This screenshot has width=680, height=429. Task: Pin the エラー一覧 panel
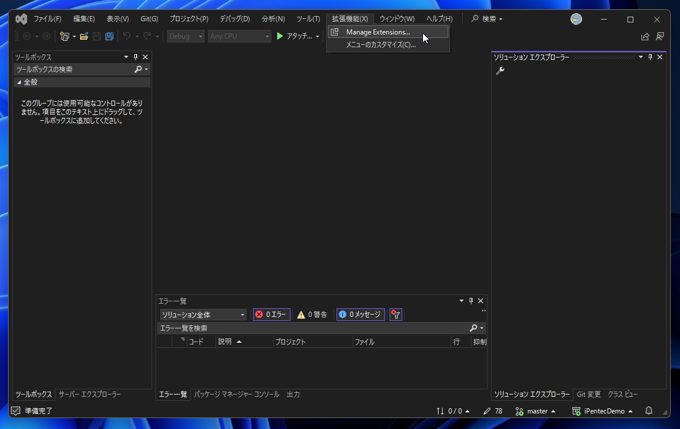[471, 301]
